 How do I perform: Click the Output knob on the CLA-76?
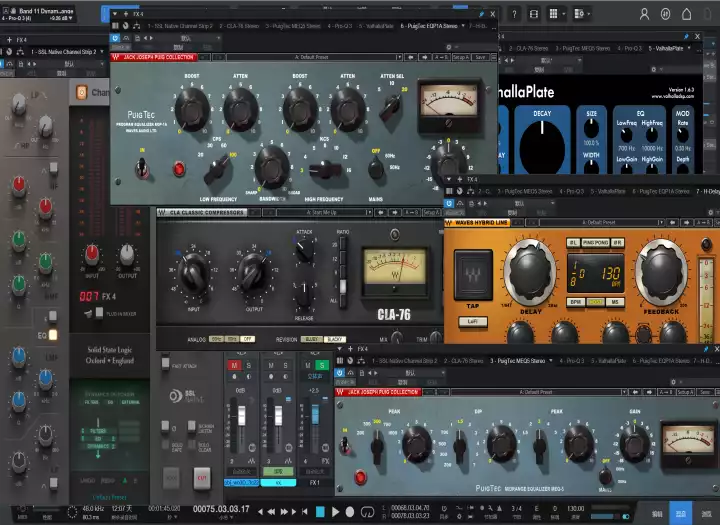pos(253,274)
